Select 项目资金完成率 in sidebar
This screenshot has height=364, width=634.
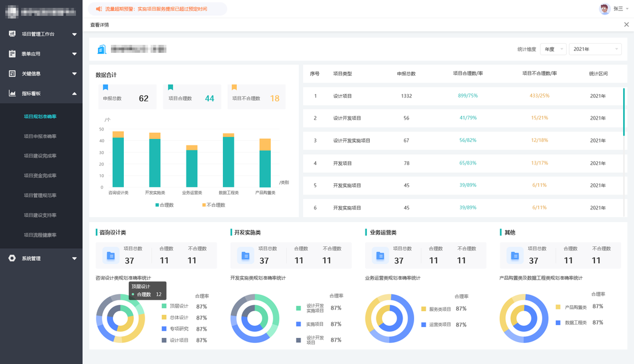(x=40, y=176)
